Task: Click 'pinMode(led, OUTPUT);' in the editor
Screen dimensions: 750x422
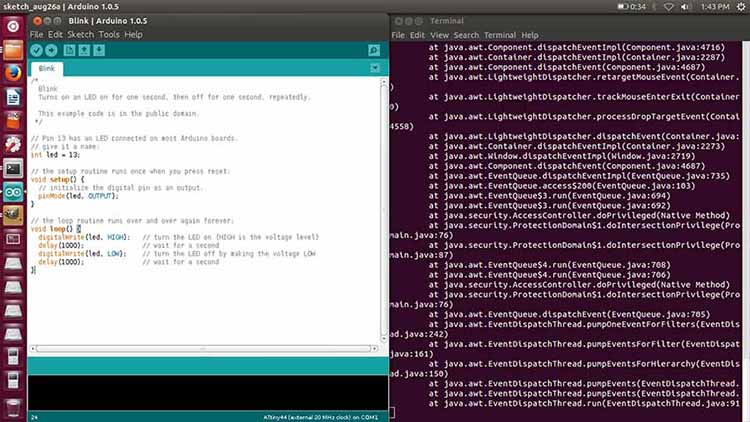Action: pos(78,196)
